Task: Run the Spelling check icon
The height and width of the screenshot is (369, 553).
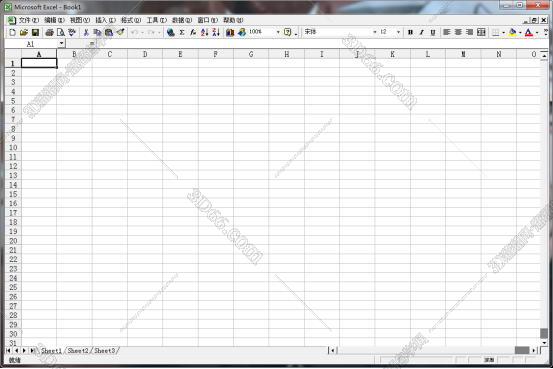Action: click(72, 32)
